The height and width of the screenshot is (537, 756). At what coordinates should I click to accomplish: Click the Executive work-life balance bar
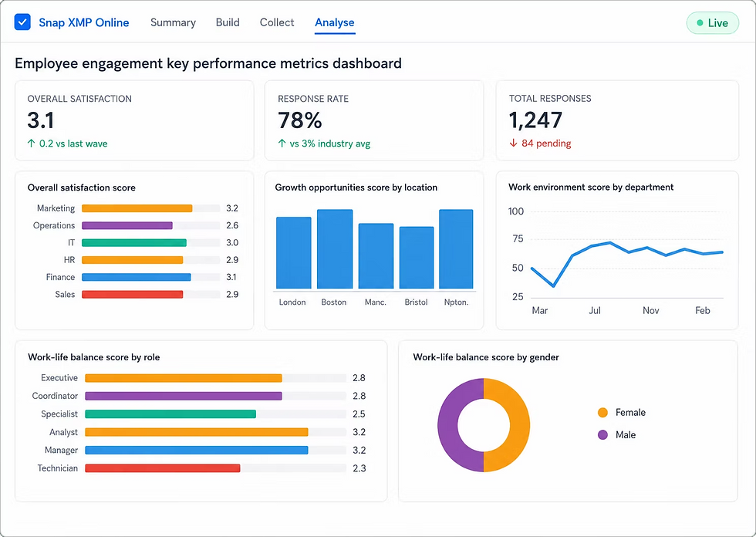[184, 378]
